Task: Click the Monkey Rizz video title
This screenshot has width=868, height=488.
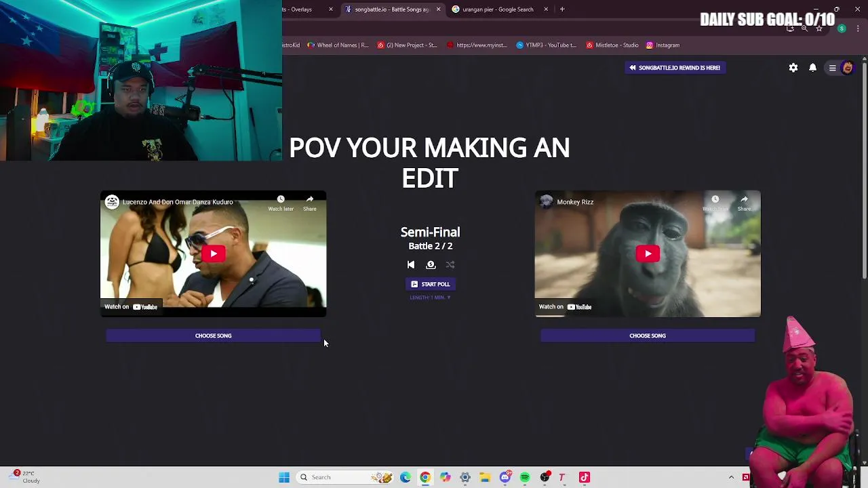Action: coord(575,202)
